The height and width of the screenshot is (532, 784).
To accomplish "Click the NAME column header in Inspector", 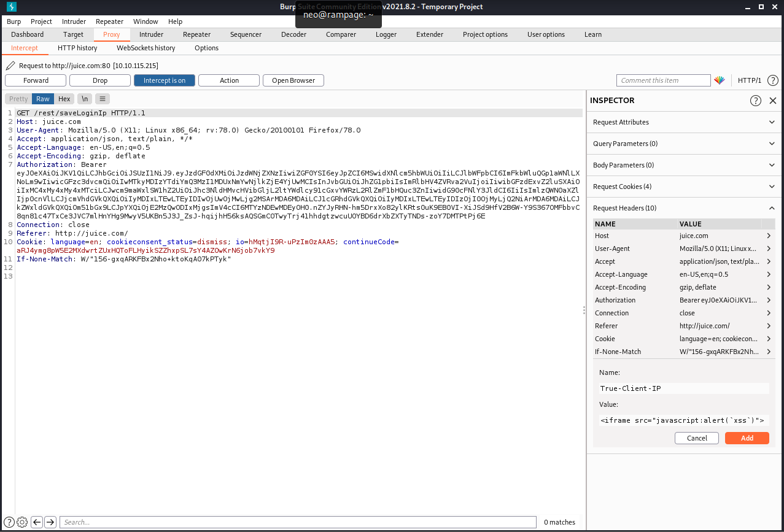I will click(635, 224).
